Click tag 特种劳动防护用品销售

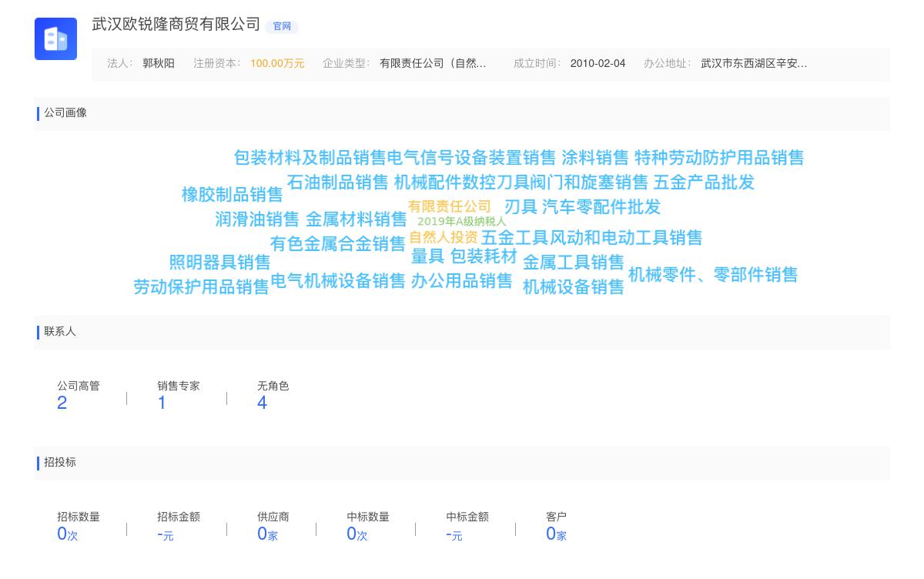pos(719,158)
